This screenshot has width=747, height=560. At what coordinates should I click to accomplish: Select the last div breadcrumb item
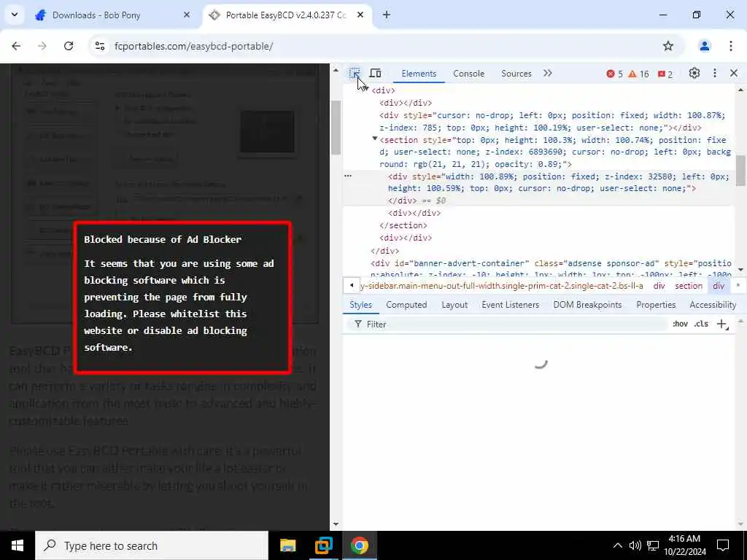coord(719,286)
